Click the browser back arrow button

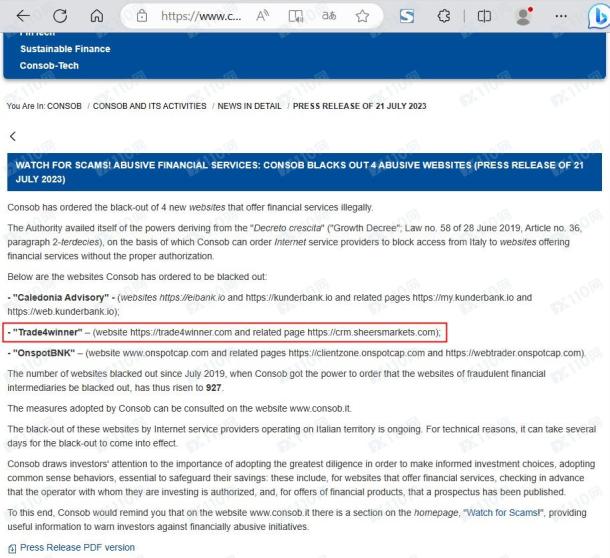click(23, 16)
